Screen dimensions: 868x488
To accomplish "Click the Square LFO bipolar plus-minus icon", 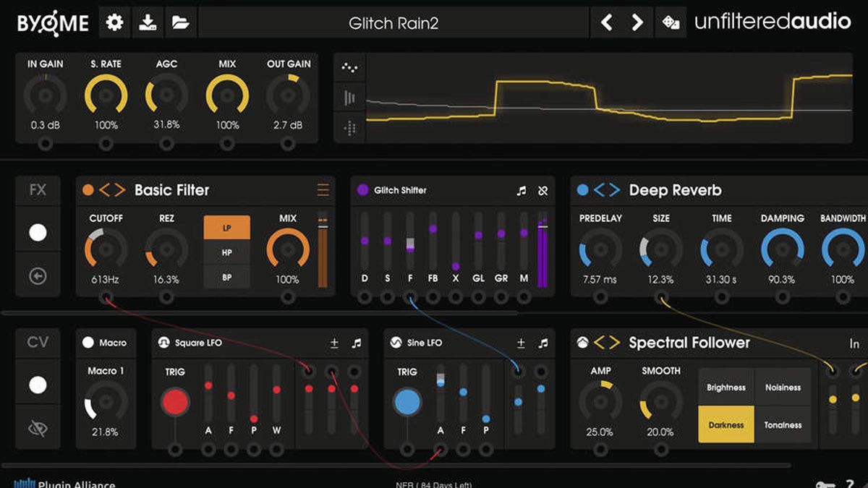I will [x=334, y=343].
